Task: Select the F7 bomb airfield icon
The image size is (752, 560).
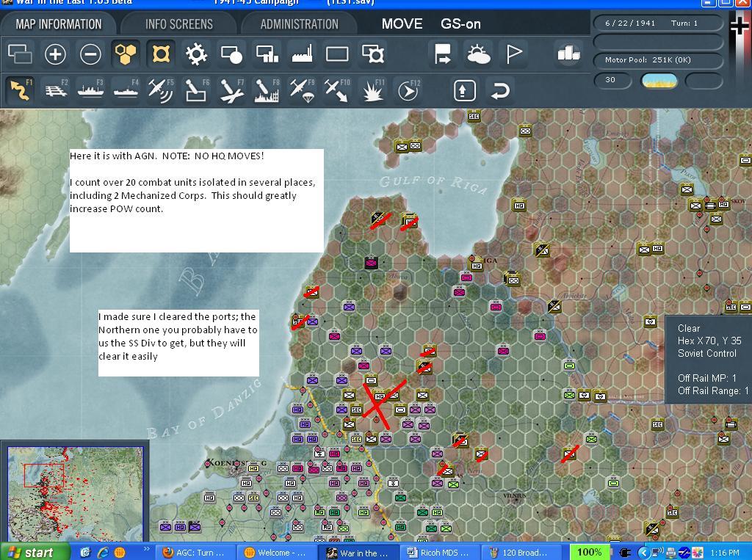Action: 231,90
